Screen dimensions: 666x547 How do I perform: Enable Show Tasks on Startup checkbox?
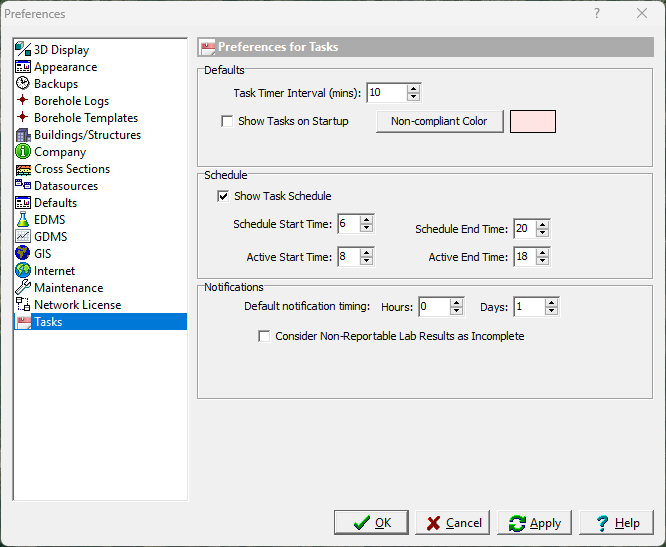[227, 122]
